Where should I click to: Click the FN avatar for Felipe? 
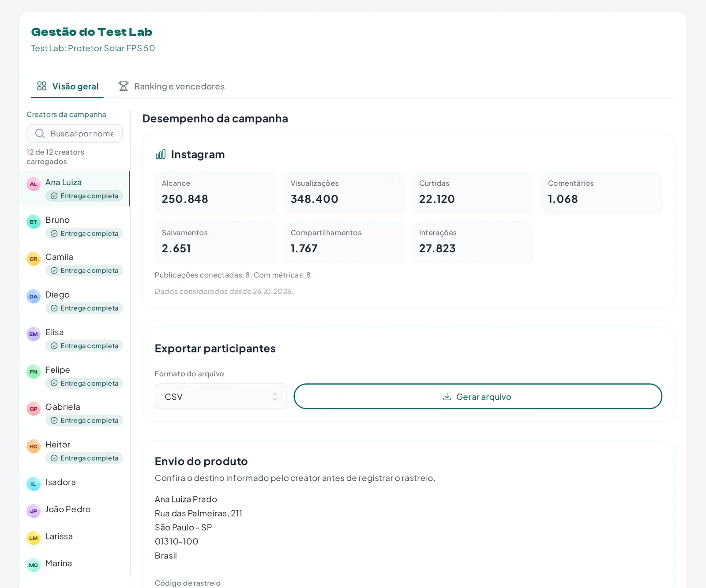tap(34, 371)
